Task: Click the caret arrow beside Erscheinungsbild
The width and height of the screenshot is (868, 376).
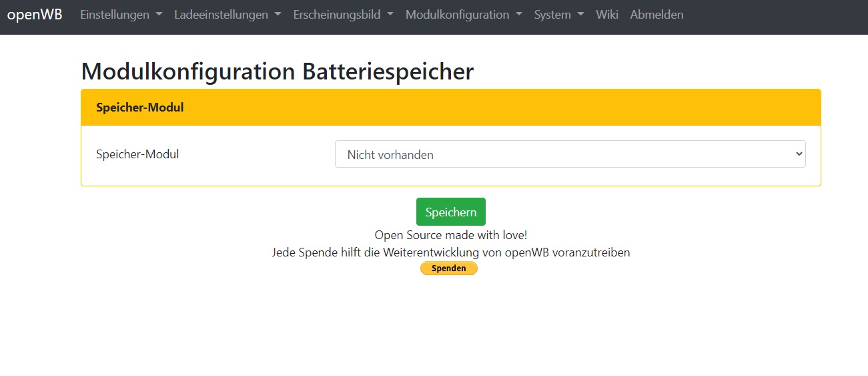Action: point(390,15)
